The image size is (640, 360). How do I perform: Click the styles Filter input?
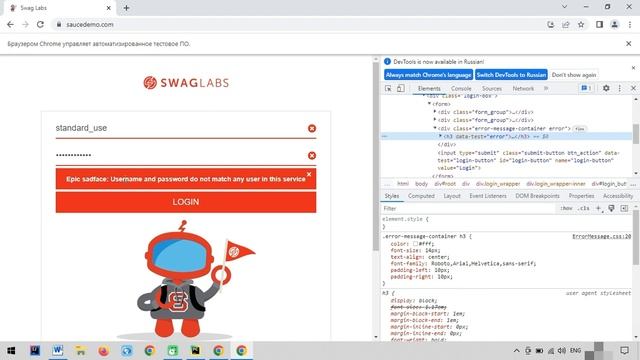(x=467, y=209)
